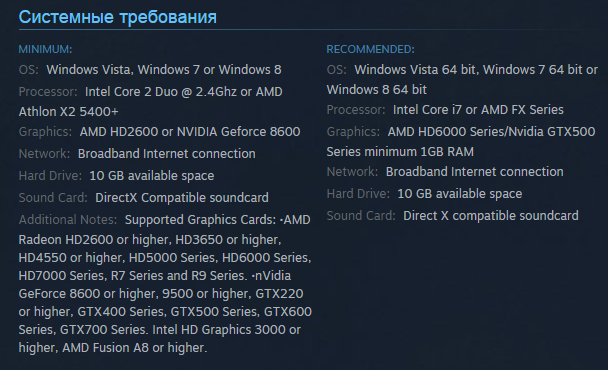This screenshot has width=608, height=370.
Task: Click AMD HD2600 or NVIDIA Geforce 8600 text
Action: (x=190, y=132)
